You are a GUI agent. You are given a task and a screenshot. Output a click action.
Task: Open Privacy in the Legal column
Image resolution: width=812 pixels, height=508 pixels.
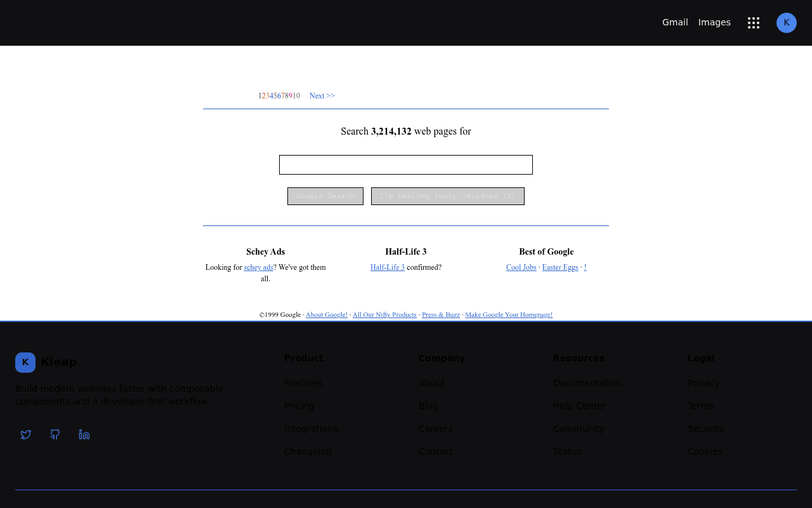pyautogui.click(x=704, y=383)
